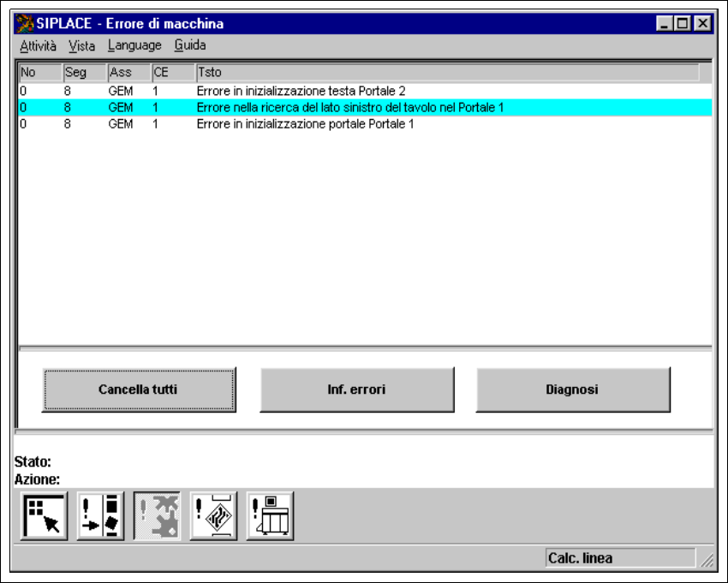Click the Ass column header
The height and width of the screenshot is (583, 728).
(x=129, y=73)
